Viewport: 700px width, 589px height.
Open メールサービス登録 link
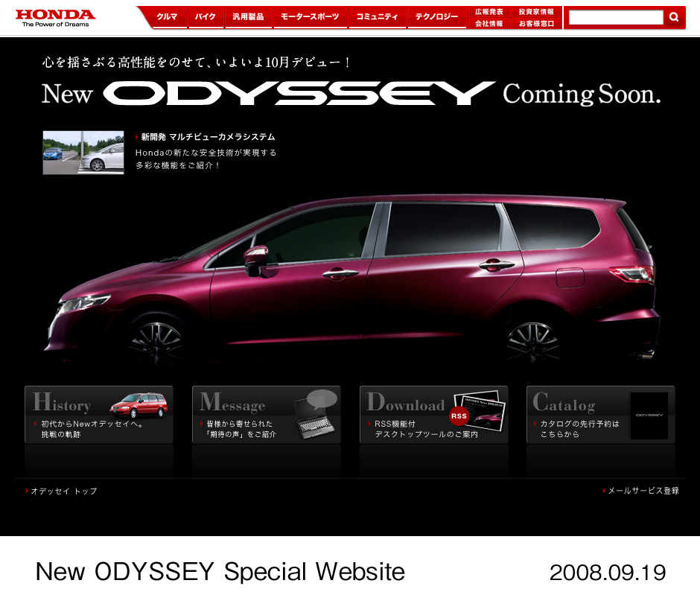pyautogui.click(x=643, y=491)
